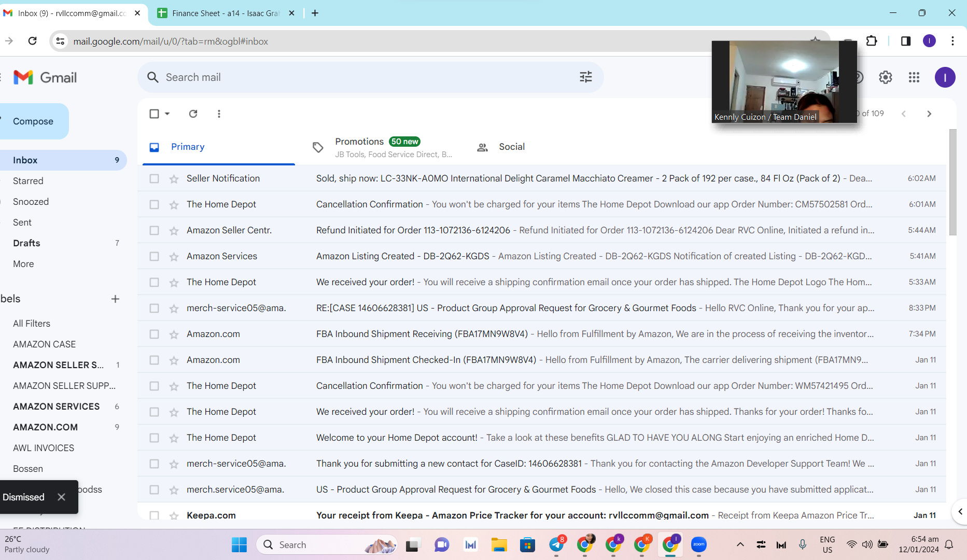
Task: Open the select-all dropdown arrow
Action: (167, 114)
